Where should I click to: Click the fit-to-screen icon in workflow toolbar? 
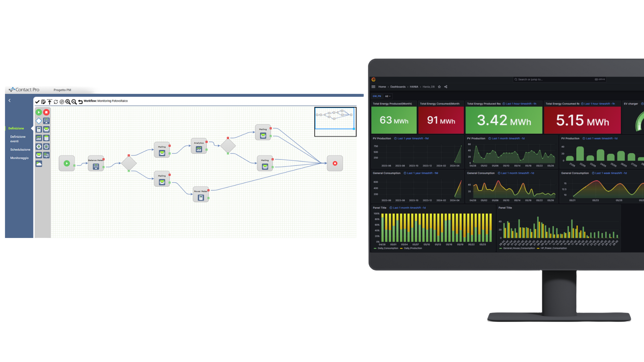[x=50, y=101]
